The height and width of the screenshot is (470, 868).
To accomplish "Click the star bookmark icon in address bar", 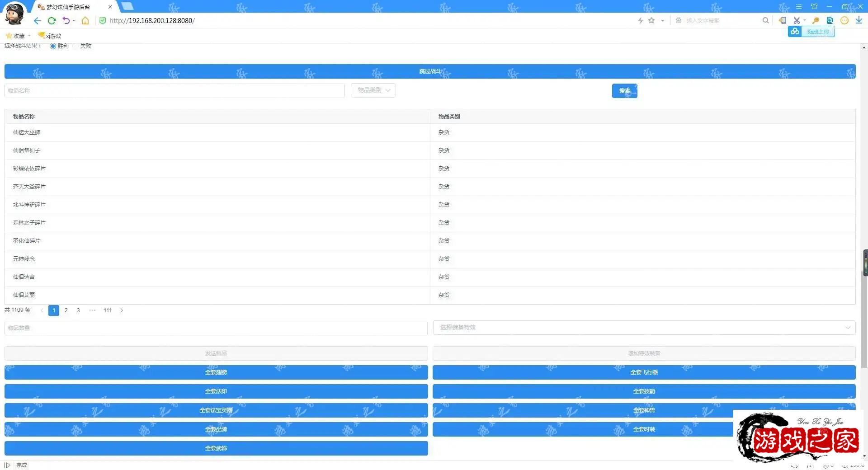I will click(651, 20).
